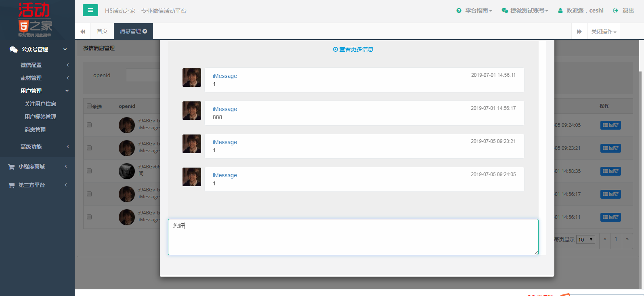Screen dimensions: 644x296
Task: Click the clock icon beside 查看更多信息
Action: click(x=335, y=49)
